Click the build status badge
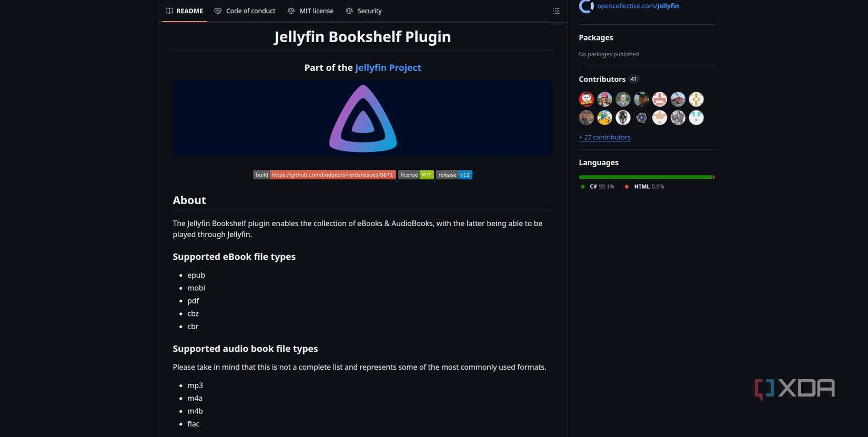 click(325, 175)
